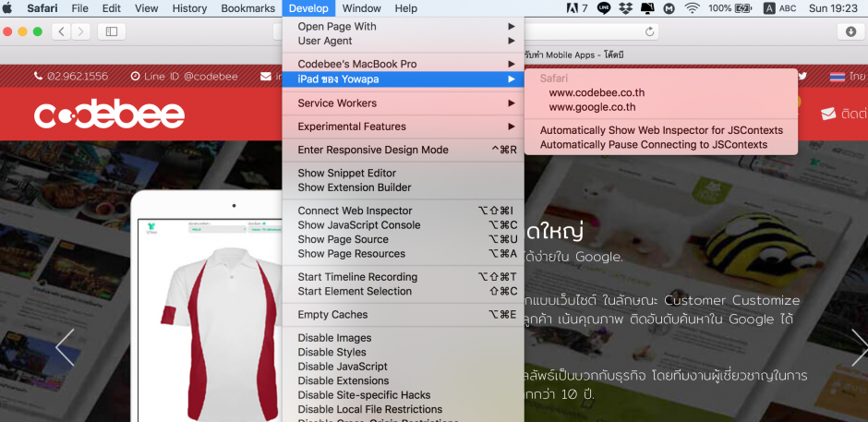Reload the page with the refresh icon

pos(650,31)
